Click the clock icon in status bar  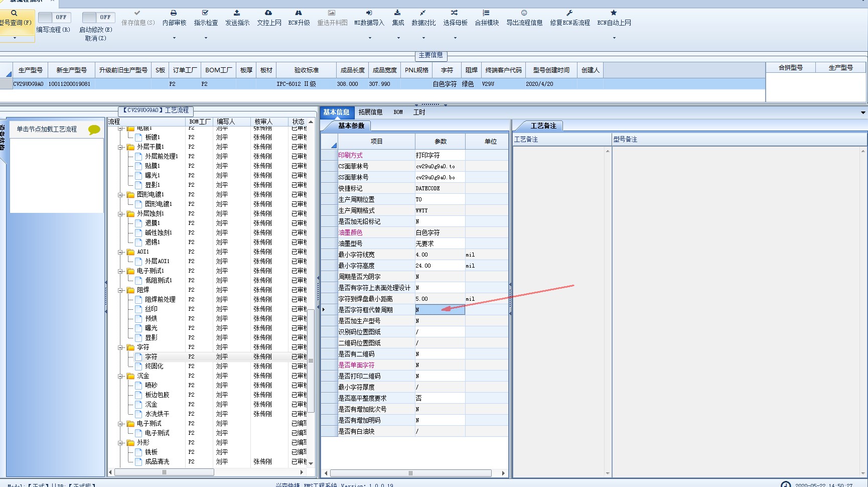pyautogui.click(x=786, y=484)
